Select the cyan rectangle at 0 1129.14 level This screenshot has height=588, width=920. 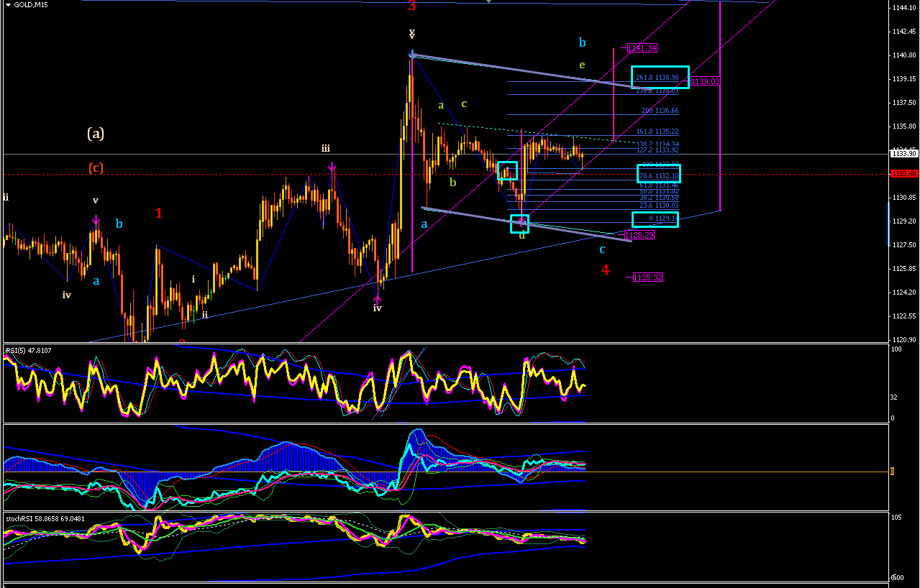655,219
